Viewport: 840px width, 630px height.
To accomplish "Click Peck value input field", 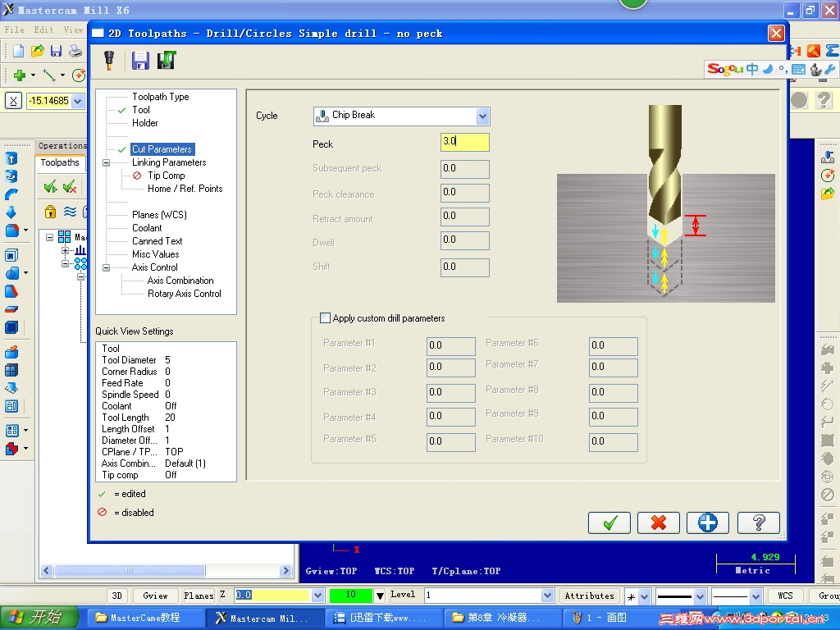I will 464,142.
